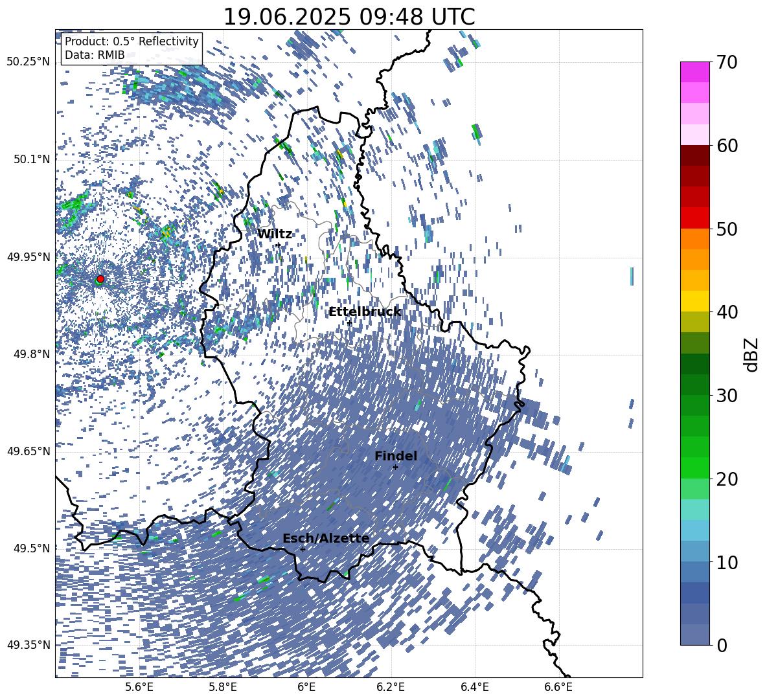
Task: Click the dBZ colorbar axis label
Action: (x=752, y=354)
